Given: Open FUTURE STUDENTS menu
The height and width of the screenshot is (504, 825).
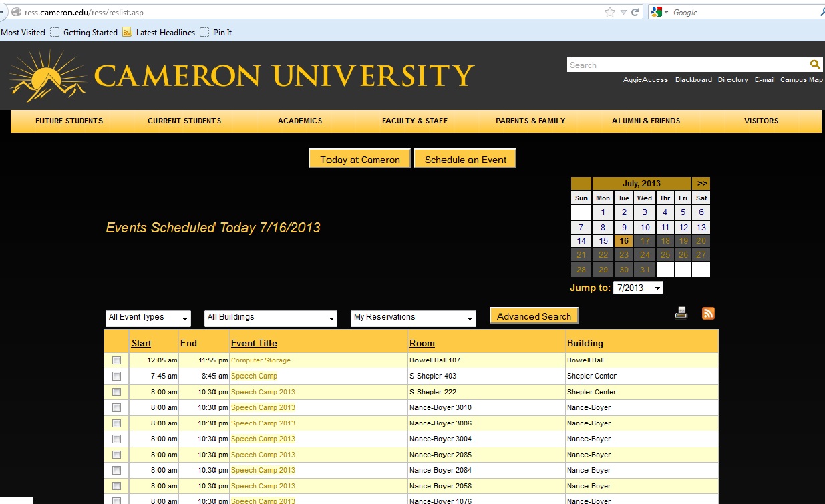Looking at the screenshot, I should click(x=69, y=121).
